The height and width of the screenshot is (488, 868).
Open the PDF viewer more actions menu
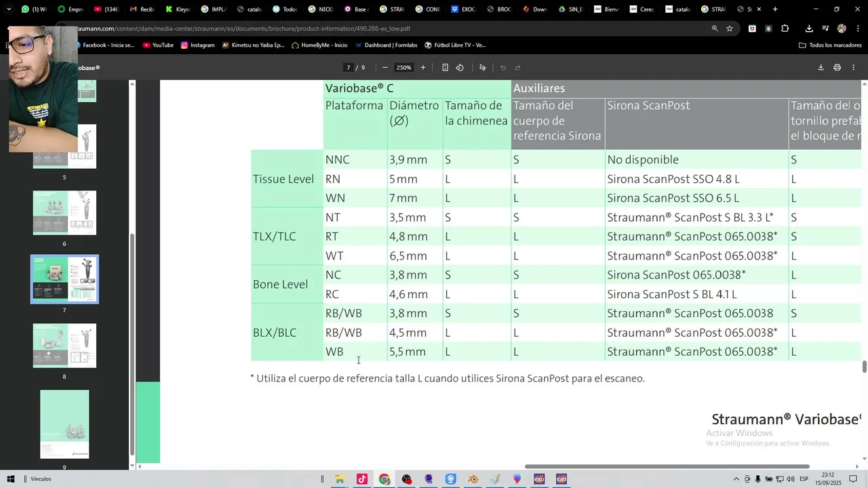click(x=854, y=68)
